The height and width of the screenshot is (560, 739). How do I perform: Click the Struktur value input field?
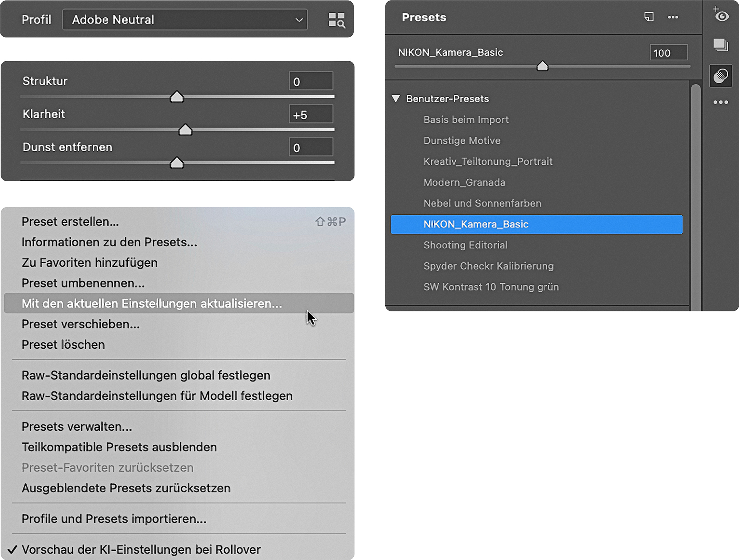311,82
